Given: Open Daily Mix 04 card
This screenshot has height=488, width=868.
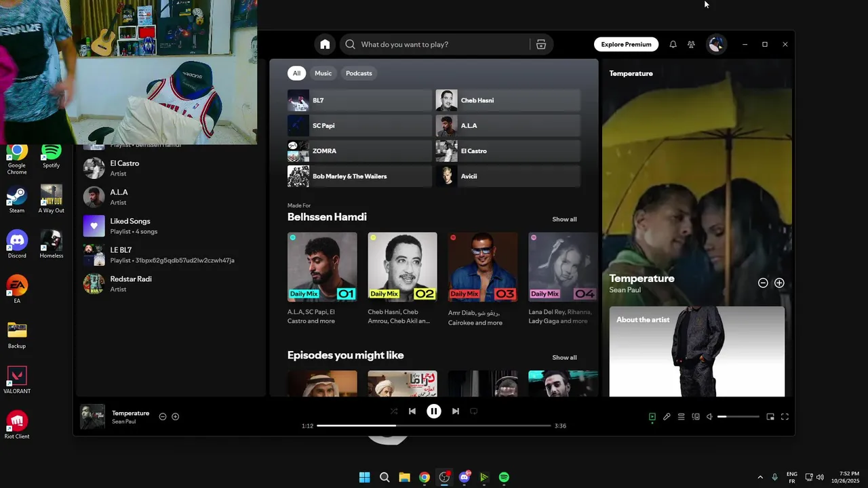Looking at the screenshot, I should [563, 279].
